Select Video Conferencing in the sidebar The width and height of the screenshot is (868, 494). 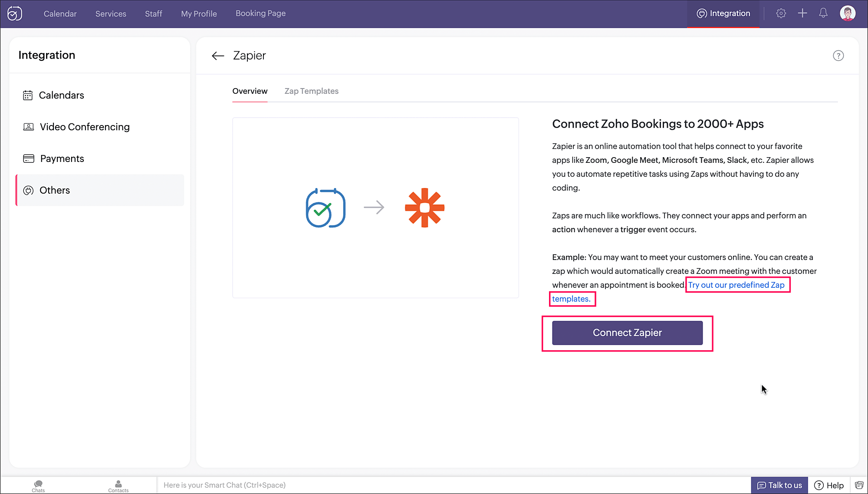(85, 127)
